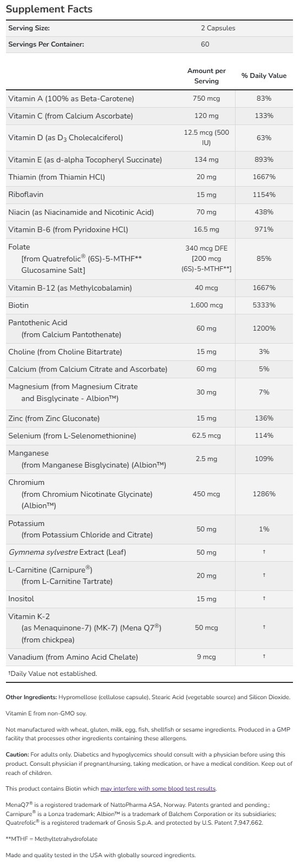This screenshot has width=300, height=868.
Task: Click the Daily Value not established footnote
Action: [x=53, y=674]
